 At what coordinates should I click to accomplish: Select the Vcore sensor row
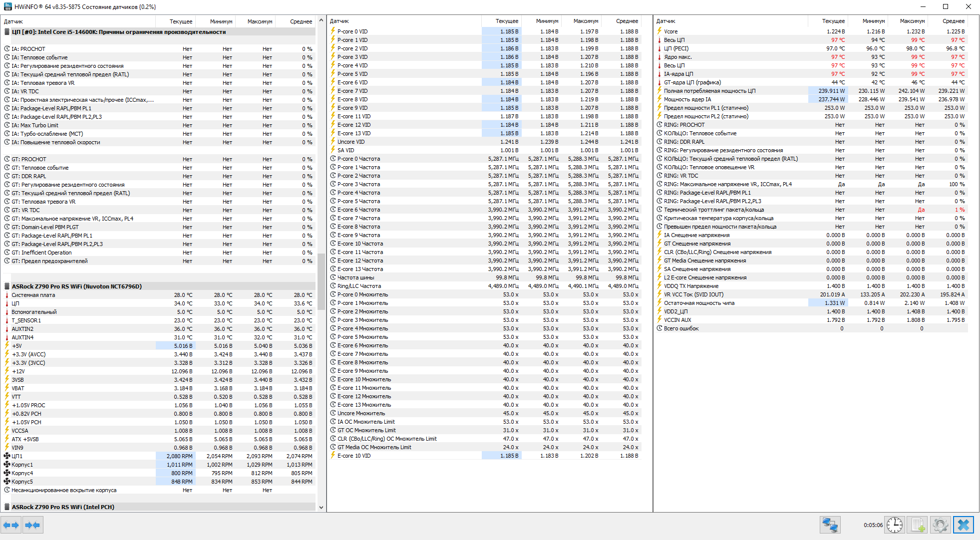coord(670,31)
